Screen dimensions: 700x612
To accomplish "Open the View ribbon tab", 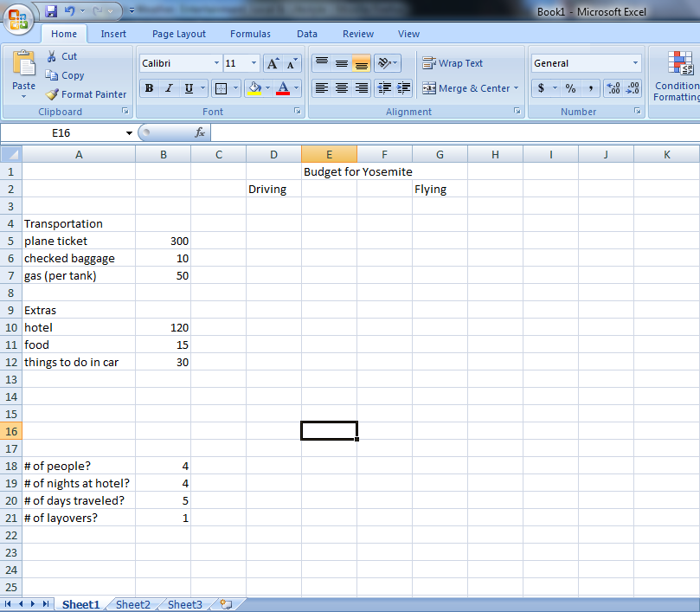I will [x=409, y=34].
